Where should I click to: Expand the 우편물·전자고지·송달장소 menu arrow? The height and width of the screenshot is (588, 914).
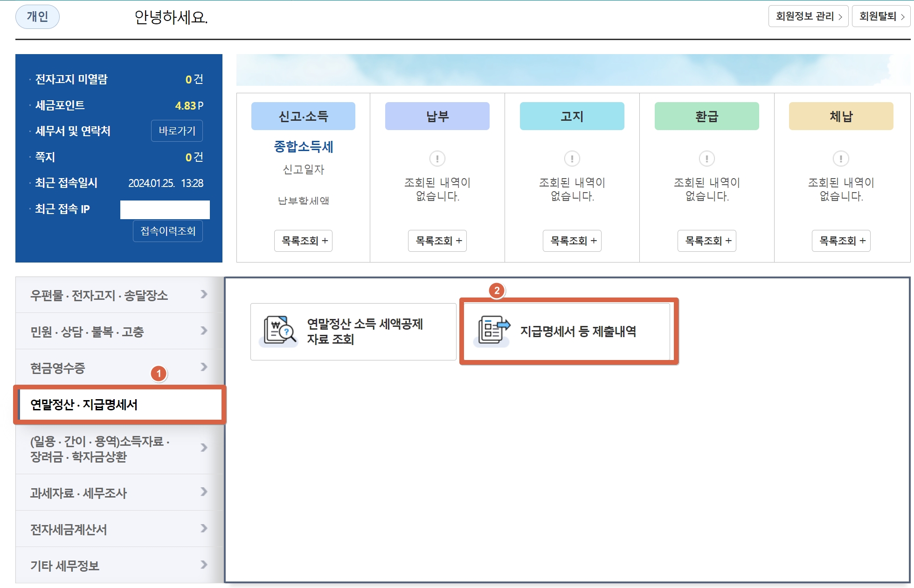(x=204, y=294)
